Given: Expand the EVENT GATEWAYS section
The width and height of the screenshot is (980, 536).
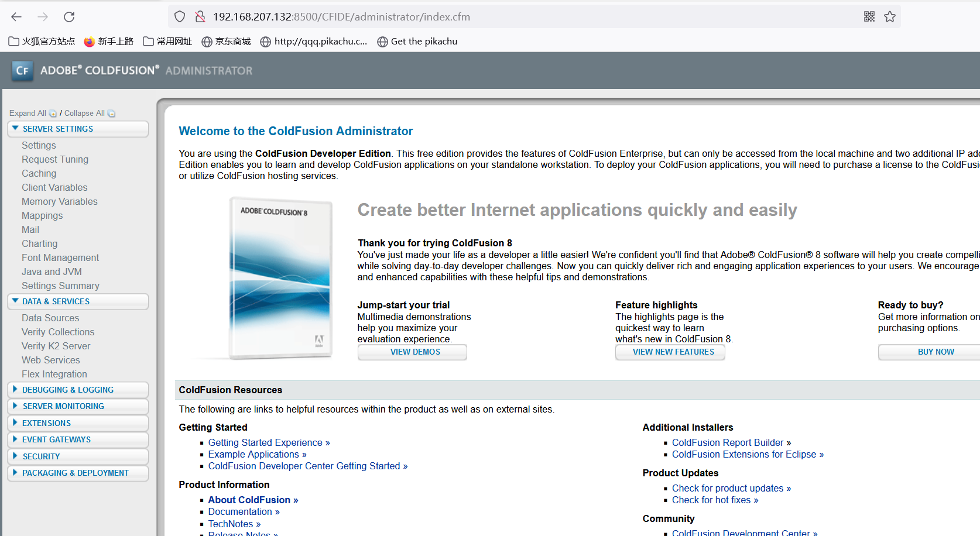Looking at the screenshot, I should click(x=78, y=439).
